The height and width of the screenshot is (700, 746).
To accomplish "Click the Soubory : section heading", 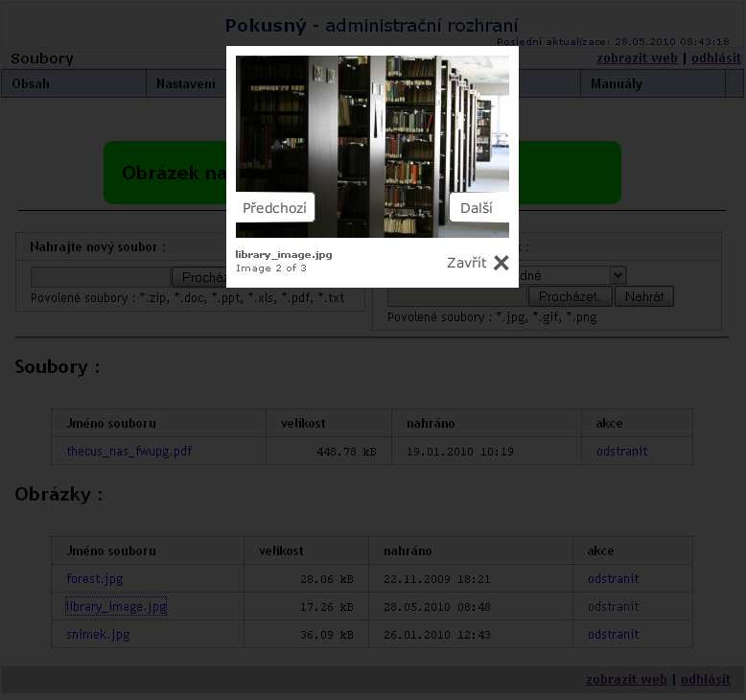I will (x=58, y=367).
